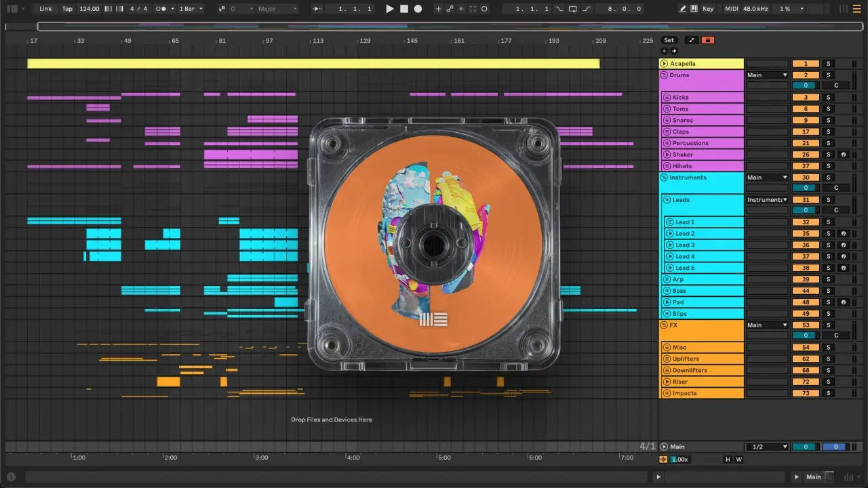
Task: Click the Stop button in transport
Action: 403,9
